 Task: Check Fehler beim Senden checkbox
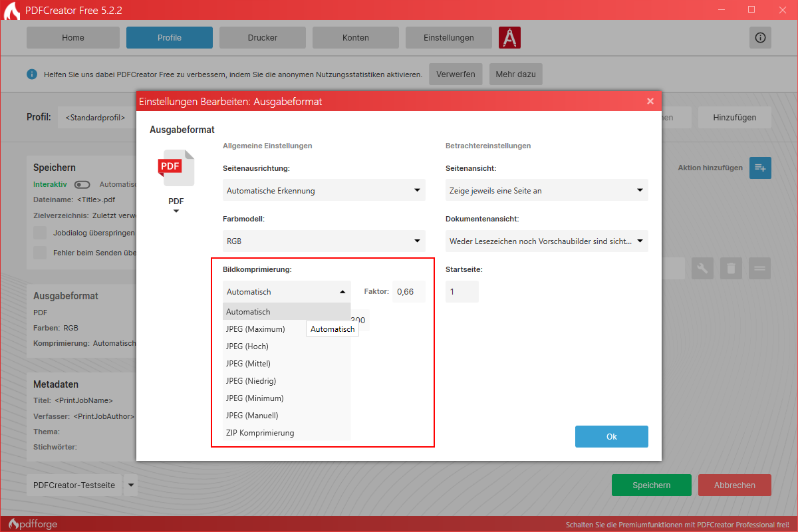click(x=40, y=253)
